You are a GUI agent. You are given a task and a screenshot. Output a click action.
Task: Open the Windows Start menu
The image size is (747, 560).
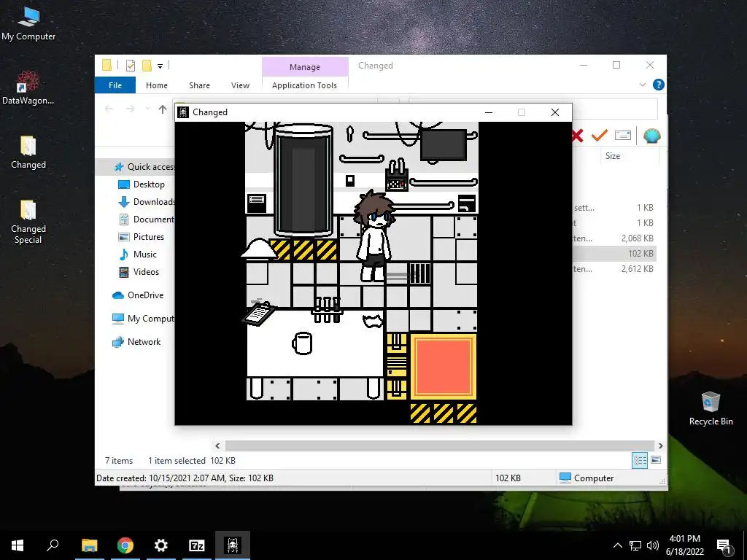[x=18, y=545]
